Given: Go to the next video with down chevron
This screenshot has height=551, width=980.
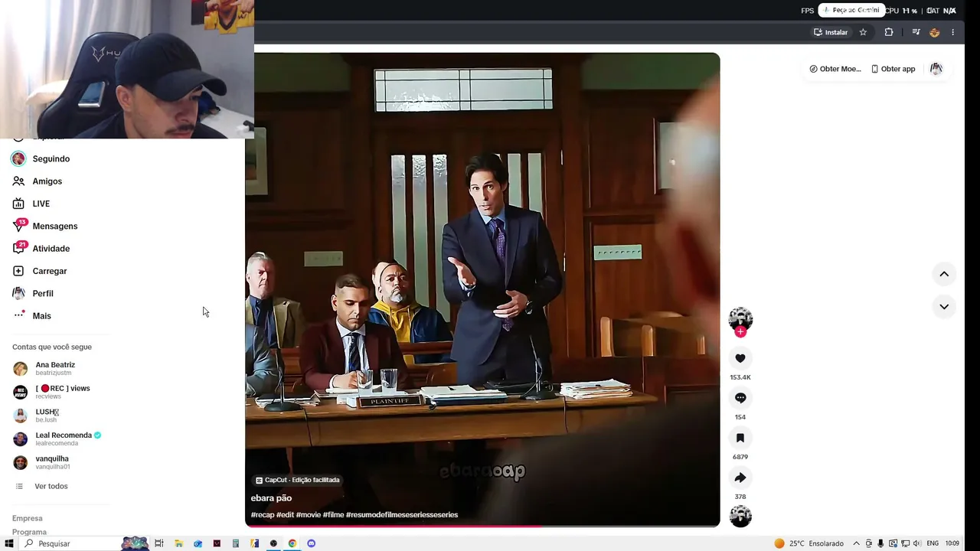Looking at the screenshot, I should (944, 307).
